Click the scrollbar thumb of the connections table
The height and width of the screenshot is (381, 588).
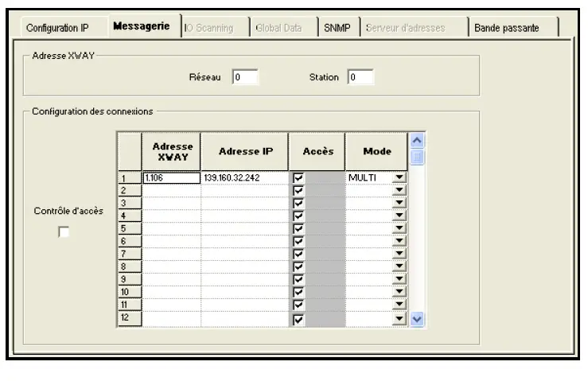coord(417,157)
